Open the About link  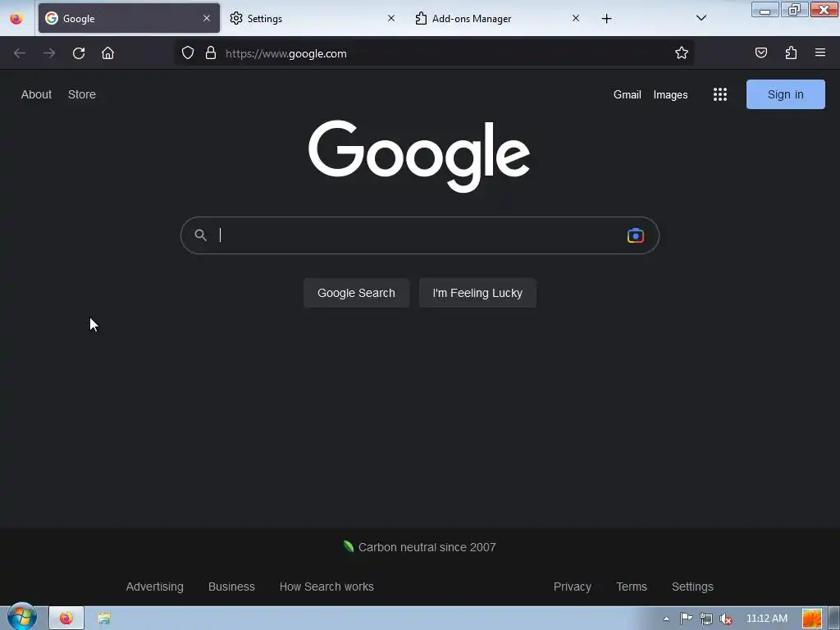36,94
